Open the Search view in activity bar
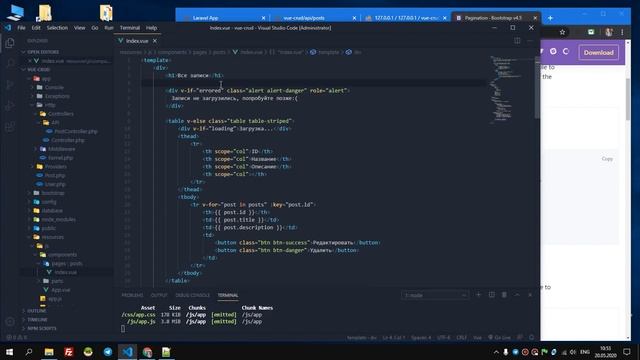The image size is (640, 360). click(10, 64)
